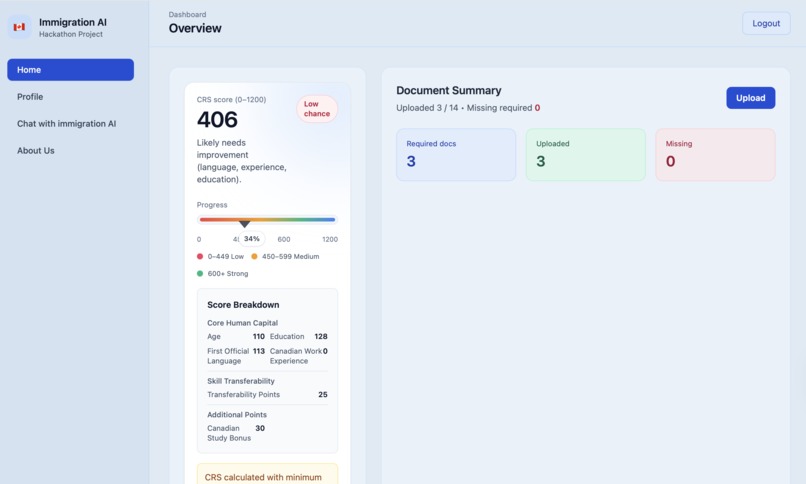The image size is (806, 484).
Task: Click the progress marker triangle
Action: tap(245, 224)
